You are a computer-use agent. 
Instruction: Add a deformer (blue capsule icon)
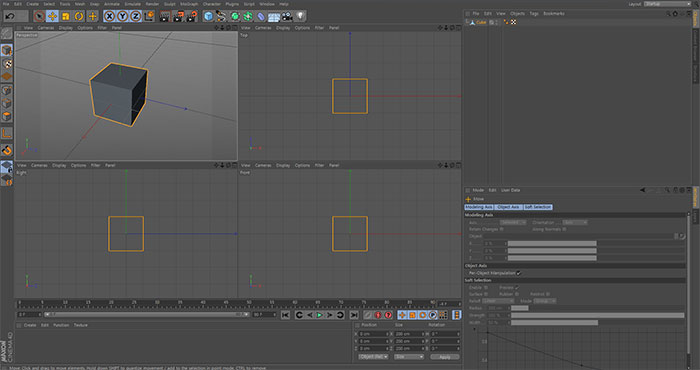[261, 17]
